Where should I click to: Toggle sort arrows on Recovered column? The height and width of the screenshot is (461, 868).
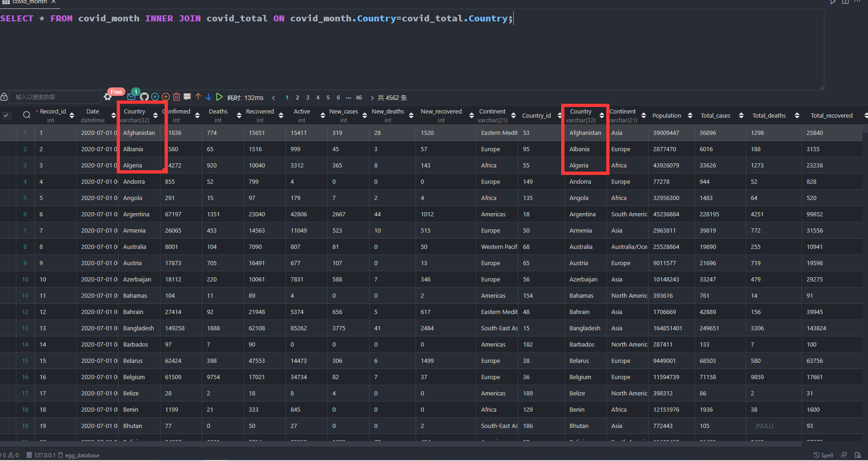281,115
